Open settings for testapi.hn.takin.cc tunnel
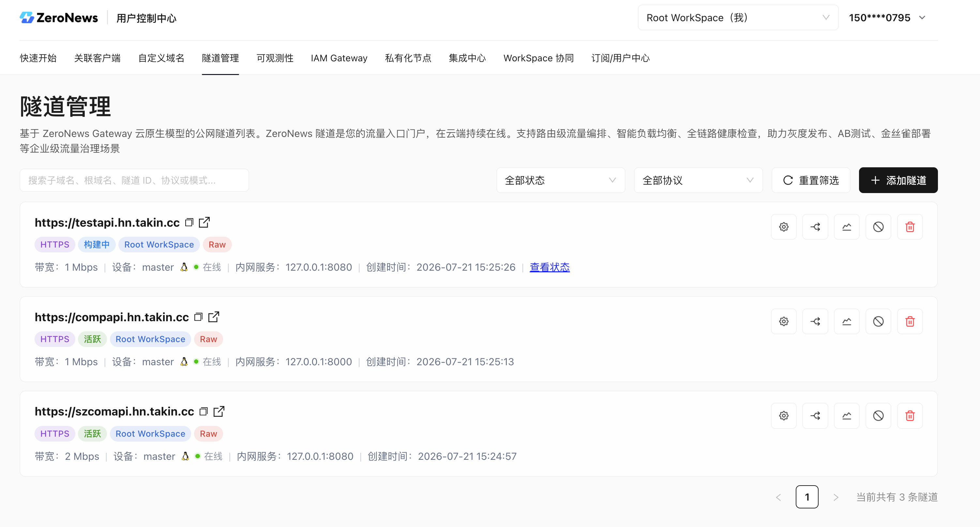 click(x=784, y=227)
